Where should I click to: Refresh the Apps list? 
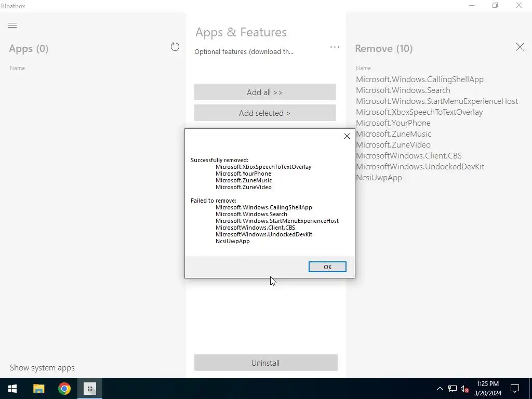[x=175, y=47]
